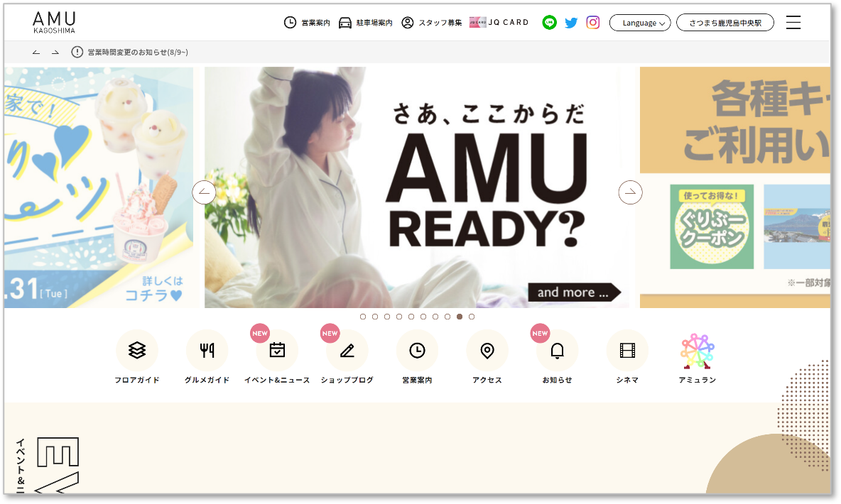841x504 pixels.
Task: Open the お知らせ bell notification icon
Action: 557,350
